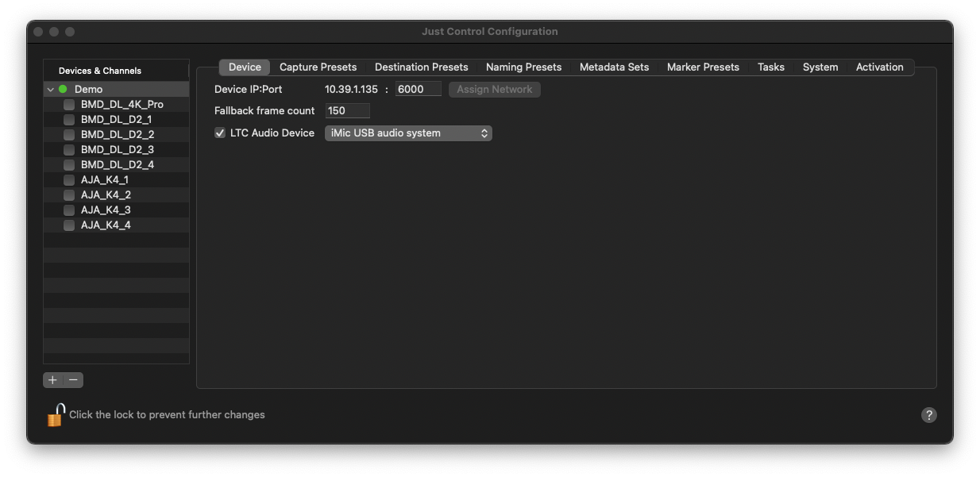Click the green status dot beside Demo
The width and height of the screenshot is (980, 477).
click(x=63, y=90)
